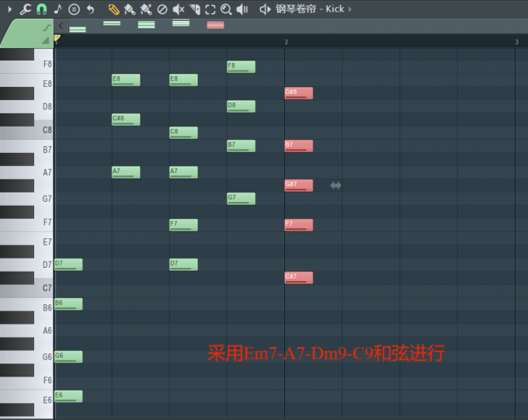Open the piano roll main menu arrow

point(10,9)
